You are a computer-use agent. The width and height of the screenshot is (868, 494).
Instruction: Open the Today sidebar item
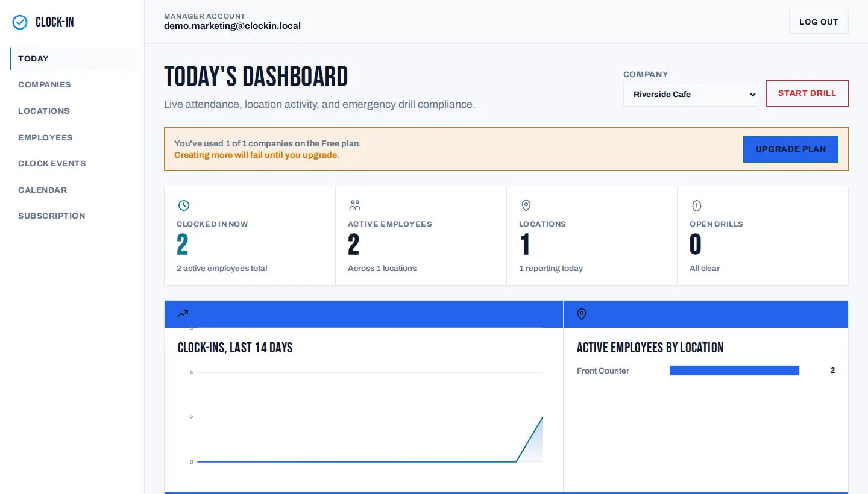72,58
